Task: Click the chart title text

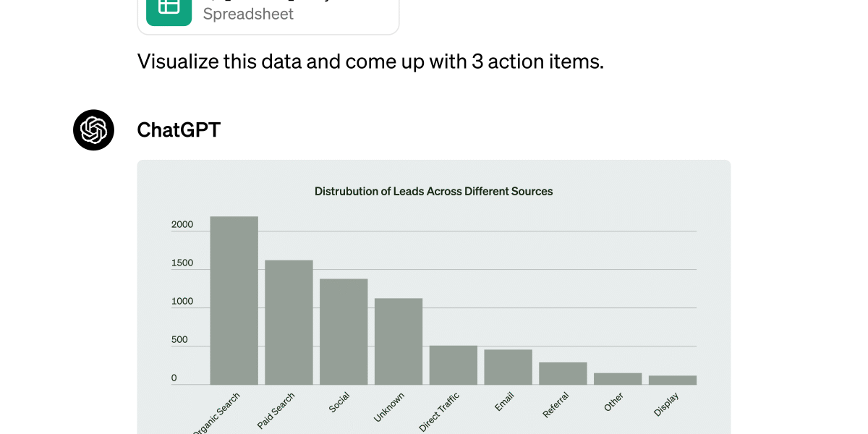Action: (x=433, y=192)
